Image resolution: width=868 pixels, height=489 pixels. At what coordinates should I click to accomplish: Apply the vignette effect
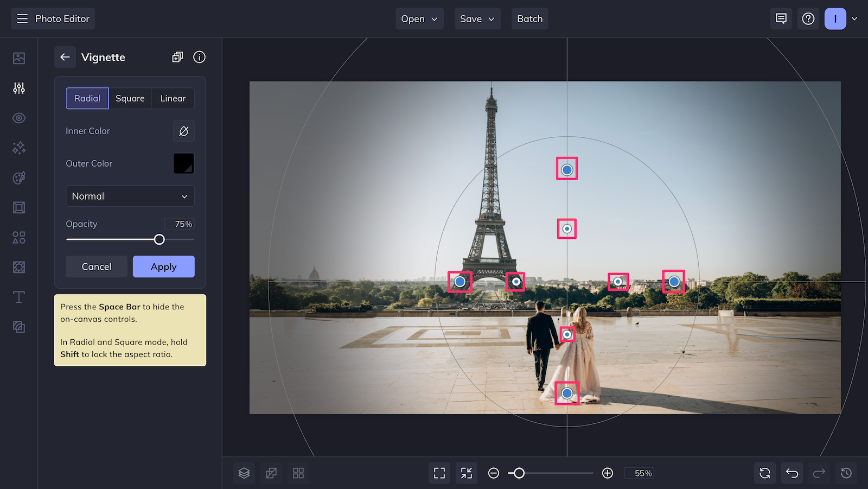(163, 266)
